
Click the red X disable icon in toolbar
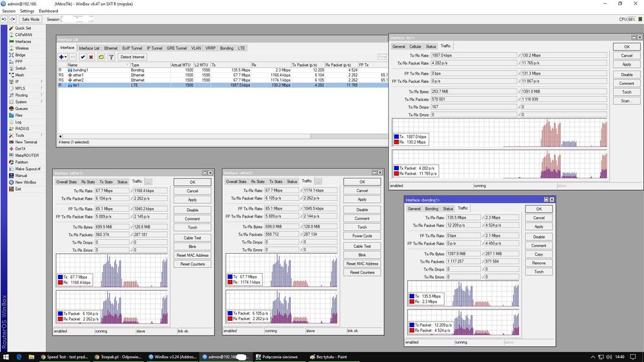click(x=92, y=57)
